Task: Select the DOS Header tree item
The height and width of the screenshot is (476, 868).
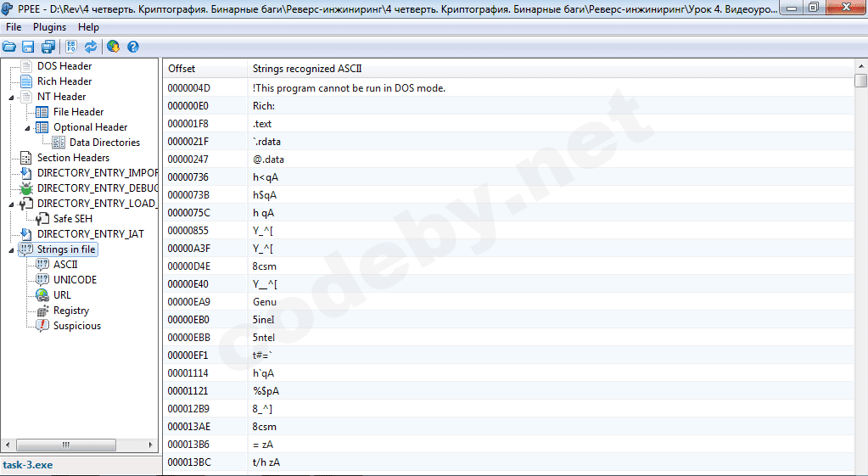Action: pos(64,66)
